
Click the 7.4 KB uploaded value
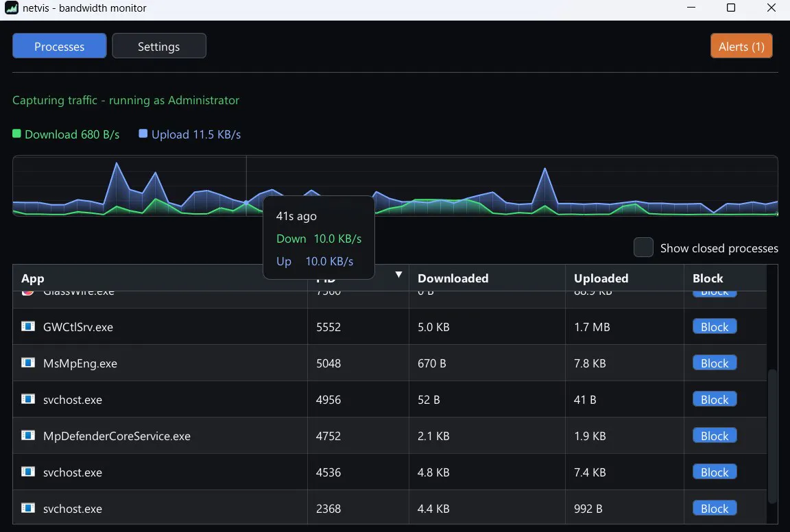[x=590, y=472]
